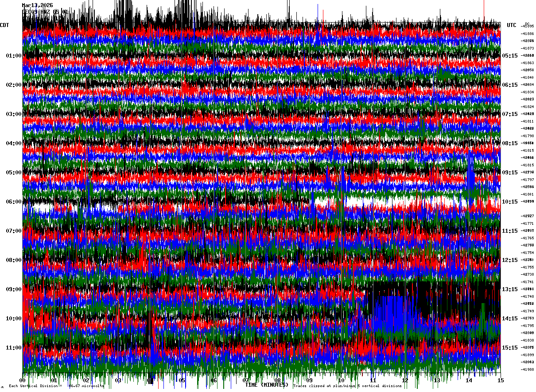Select DC offset value -41899
Viewport: 536px width, 392px height.
pyautogui.click(x=527, y=355)
